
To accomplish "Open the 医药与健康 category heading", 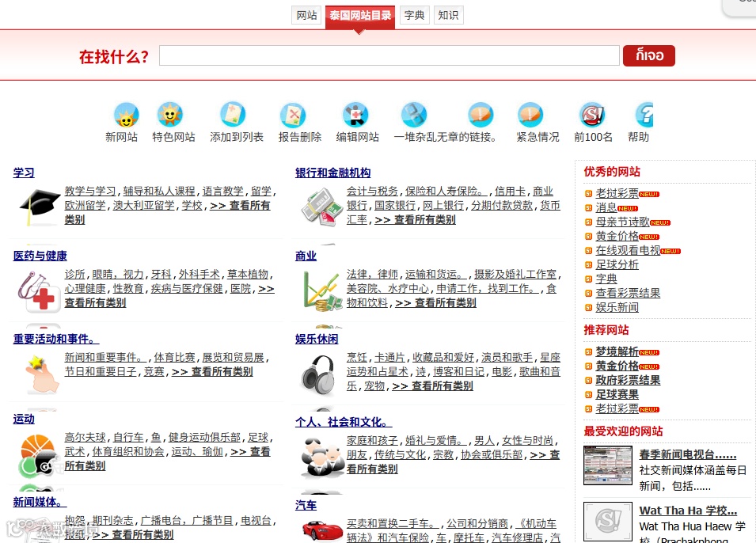I will (40, 256).
